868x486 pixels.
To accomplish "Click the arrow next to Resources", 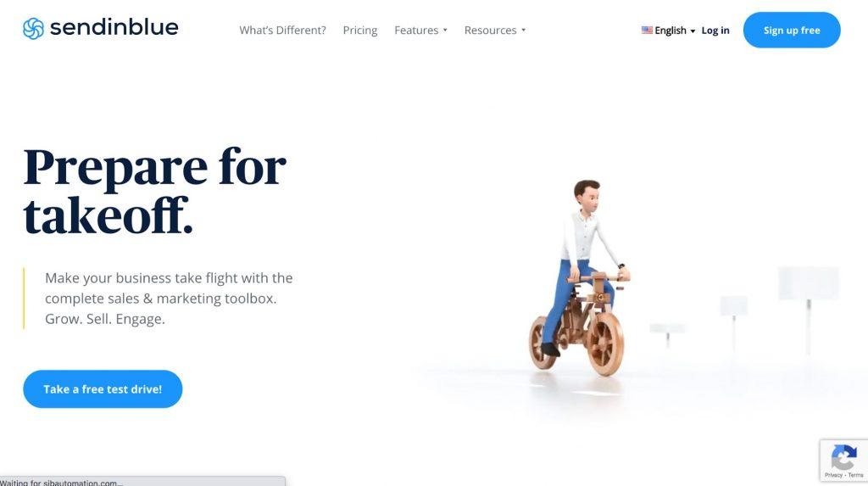I will click(x=523, y=30).
